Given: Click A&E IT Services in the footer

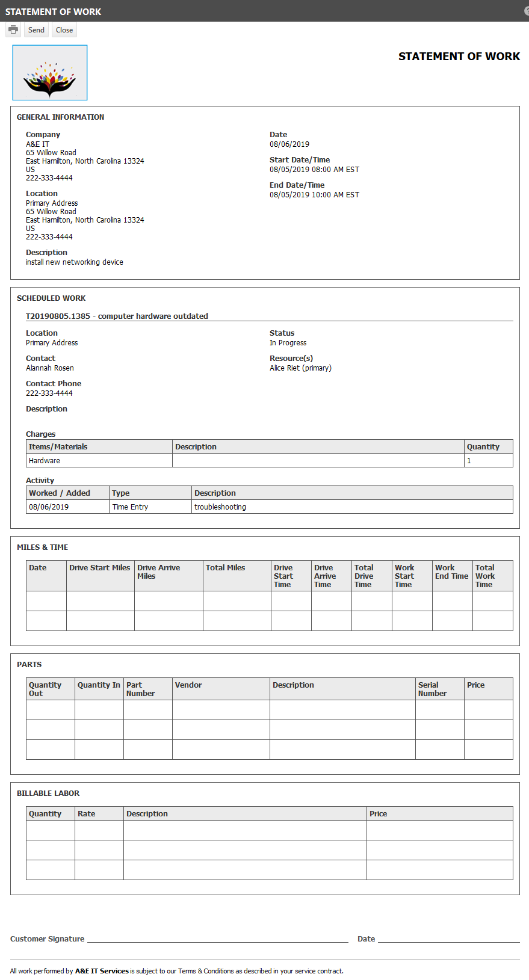Looking at the screenshot, I should click(102, 971).
